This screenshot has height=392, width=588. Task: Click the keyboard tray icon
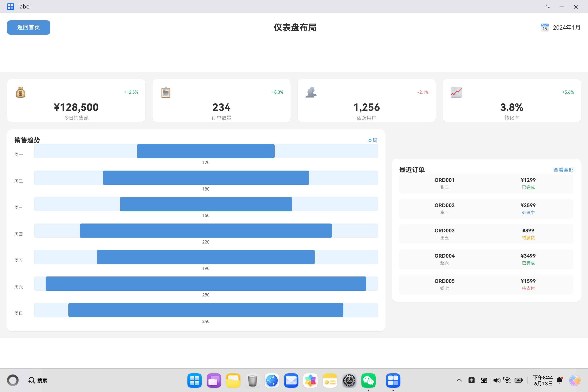[x=484, y=380]
